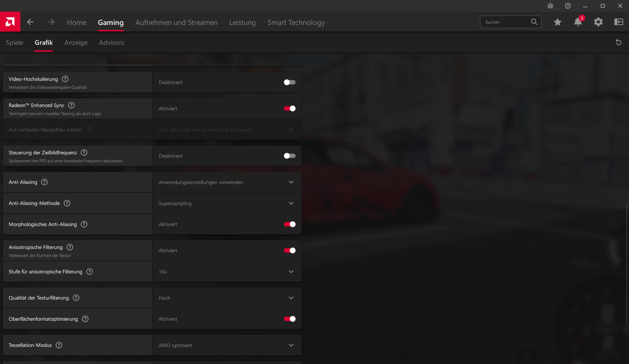Image resolution: width=629 pixels, height=364 pixels.
Task: Open favorites star icon
Action: pos(557,22)
